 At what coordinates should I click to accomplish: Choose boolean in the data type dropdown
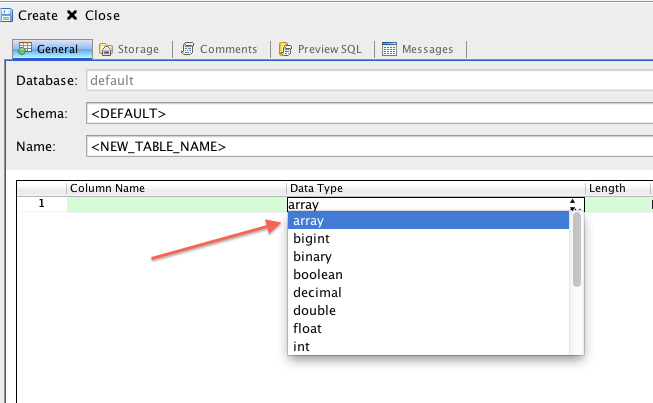pyautogui.click(x=317, y=275)
